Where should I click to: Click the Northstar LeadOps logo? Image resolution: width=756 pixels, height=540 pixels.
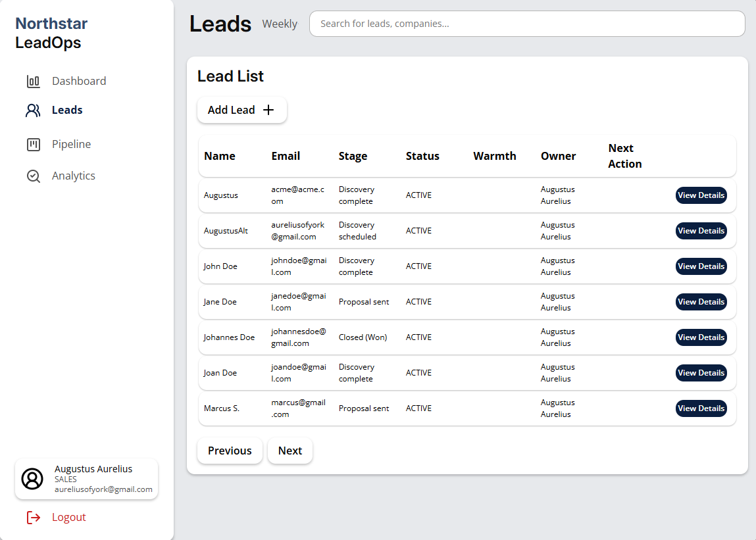click(x=51, y=32)
